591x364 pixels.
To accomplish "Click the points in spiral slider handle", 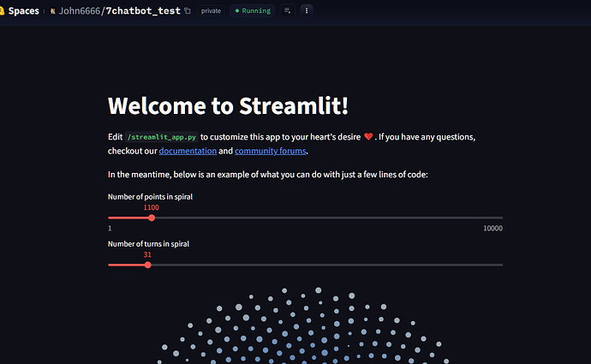I will (152, 218).
